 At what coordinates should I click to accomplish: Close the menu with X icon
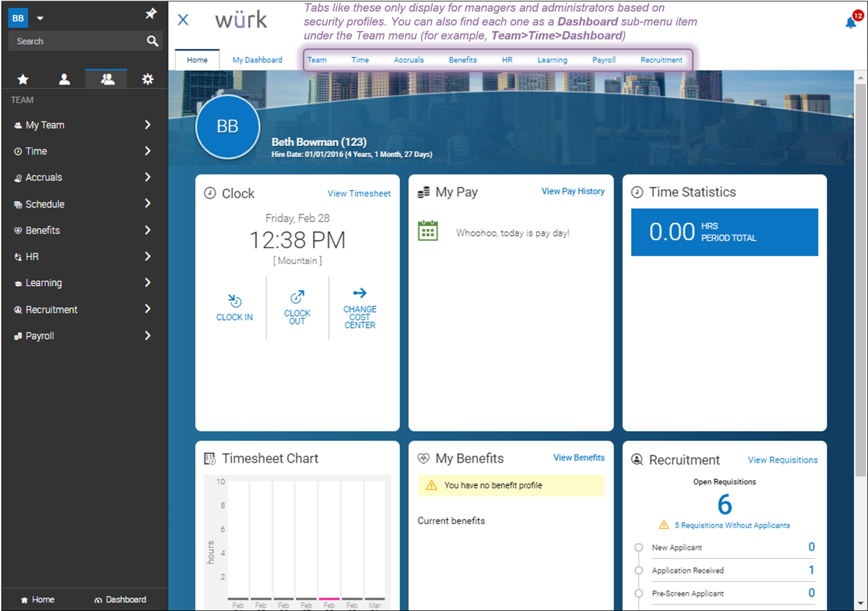coord(183,19)
